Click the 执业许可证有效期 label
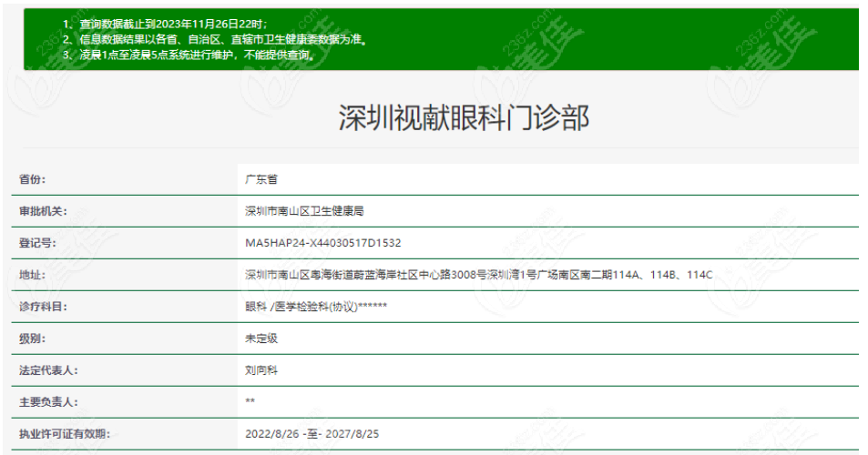 [65, 434]
